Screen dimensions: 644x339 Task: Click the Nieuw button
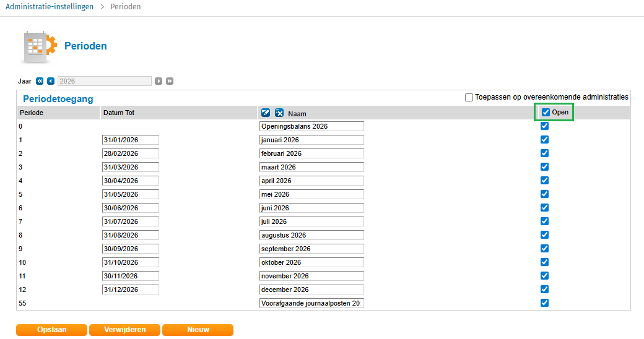[x=198, y=330]
